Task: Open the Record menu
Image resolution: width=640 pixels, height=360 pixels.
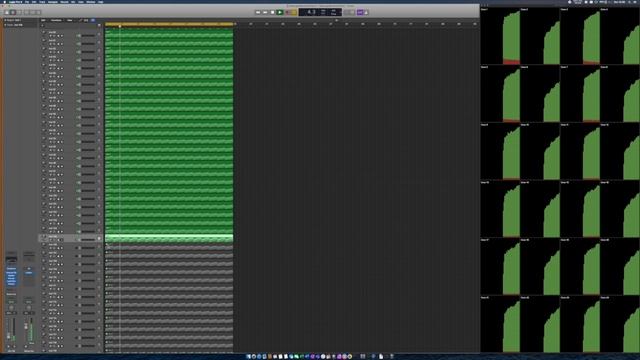Action: tap(64, 2)
